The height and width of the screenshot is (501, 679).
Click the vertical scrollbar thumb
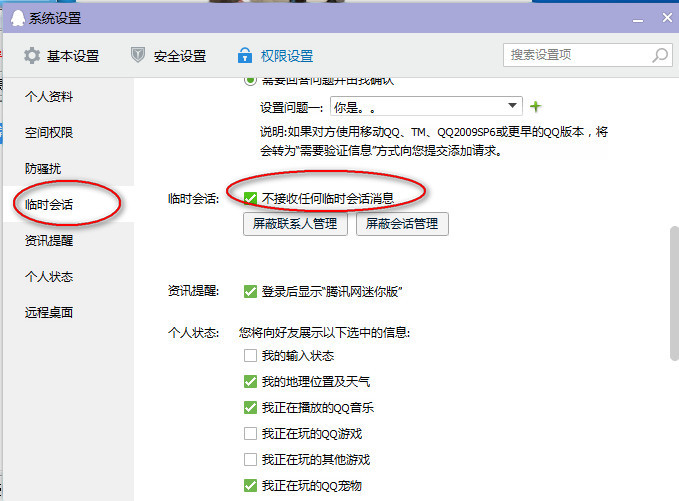(673, 290)
